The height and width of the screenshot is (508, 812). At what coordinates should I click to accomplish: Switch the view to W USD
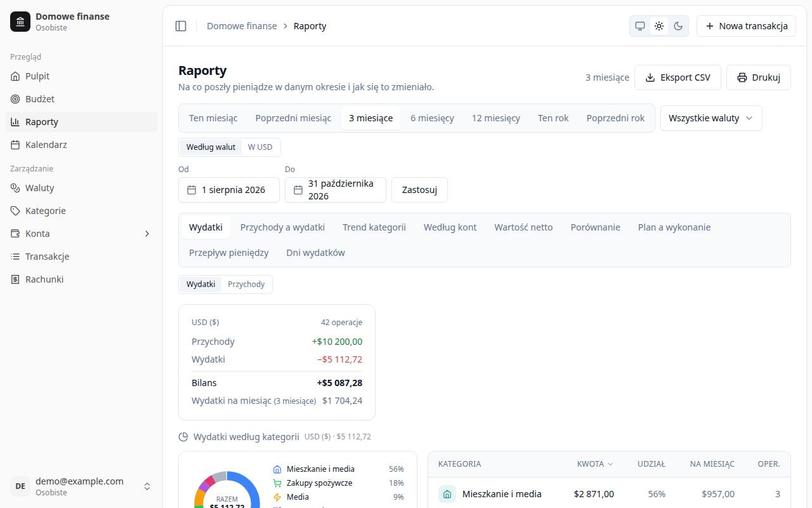(260, 147)
